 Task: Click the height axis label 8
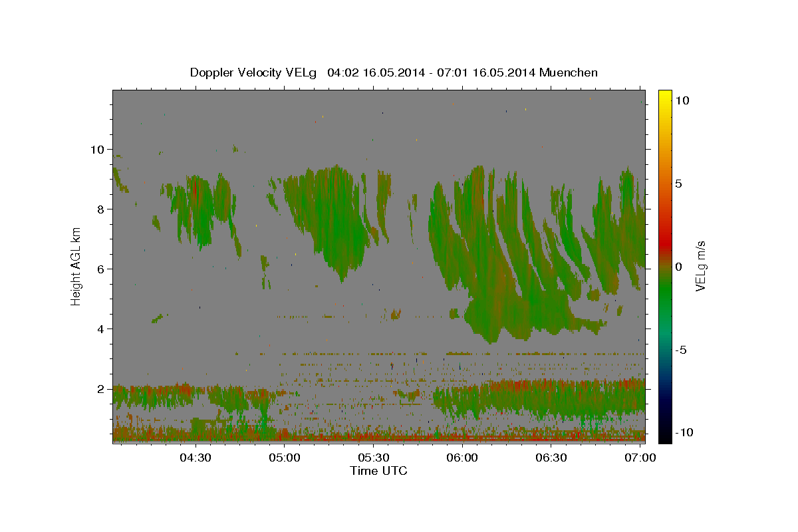pos(100,209)
